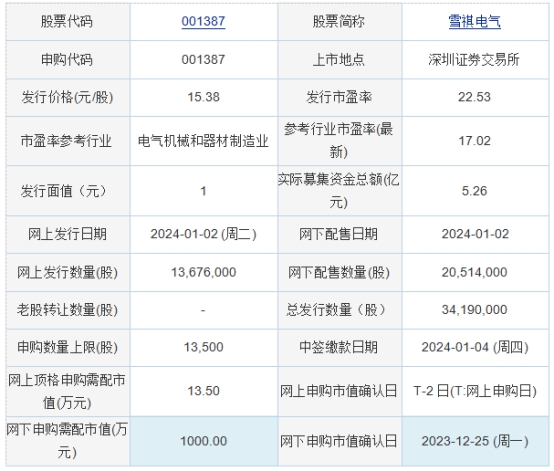Click the 参考行业市盈率 value 17.02

tap(475, 141)
